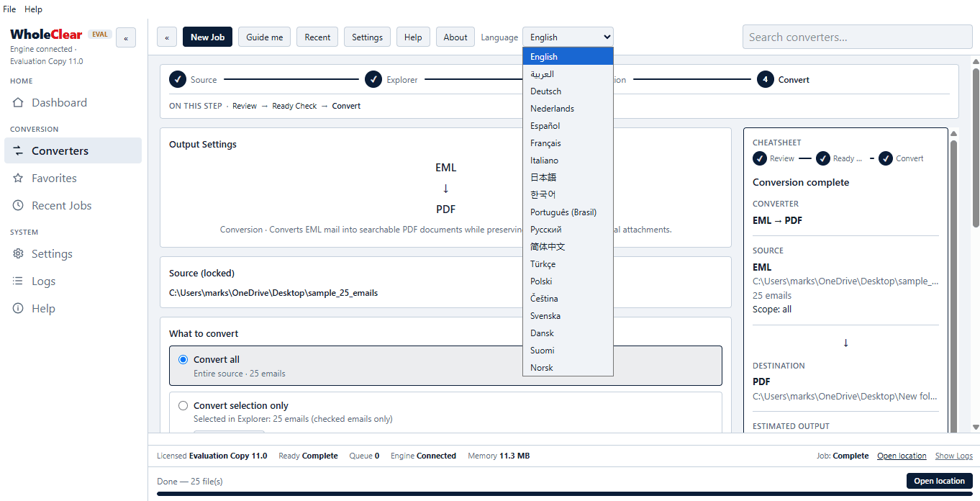
Task: Choose 简体中文 from the language list
Action: coord(568,247)
